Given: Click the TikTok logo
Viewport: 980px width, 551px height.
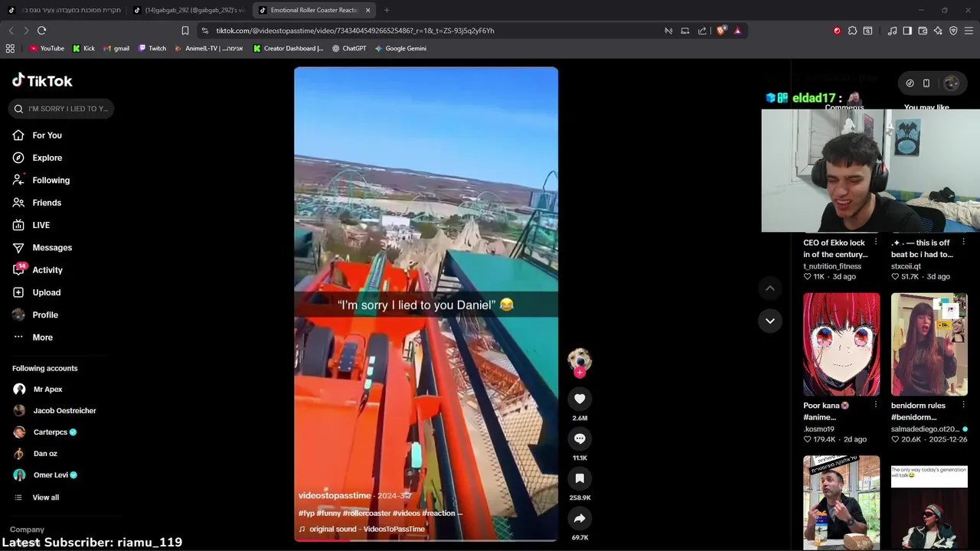Looking at the screenshot, I should (x=42, y=80).
